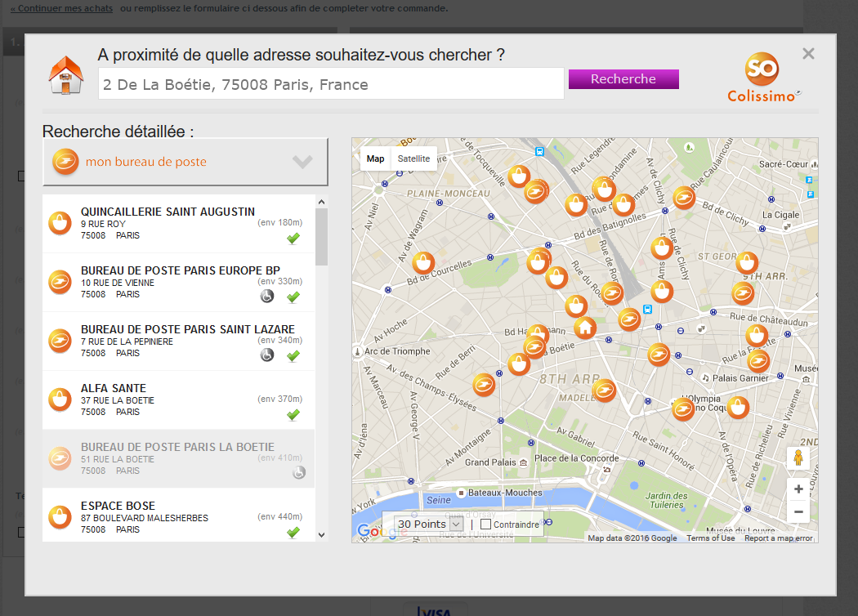Viewport: 858px width, 616px height.
Task: Select 'BUREAU DE POSTE PARIS SAINT LAZARE' entry
Action: (178, 341)
